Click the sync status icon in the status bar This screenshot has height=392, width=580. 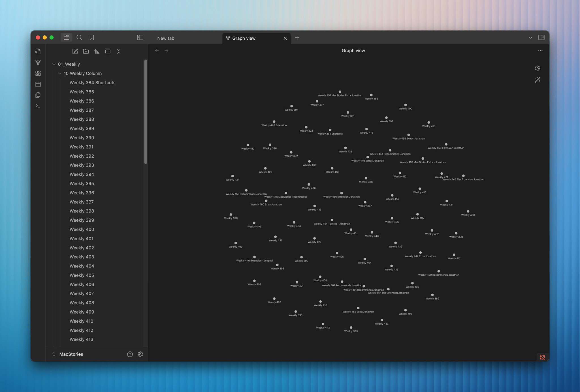542,357
